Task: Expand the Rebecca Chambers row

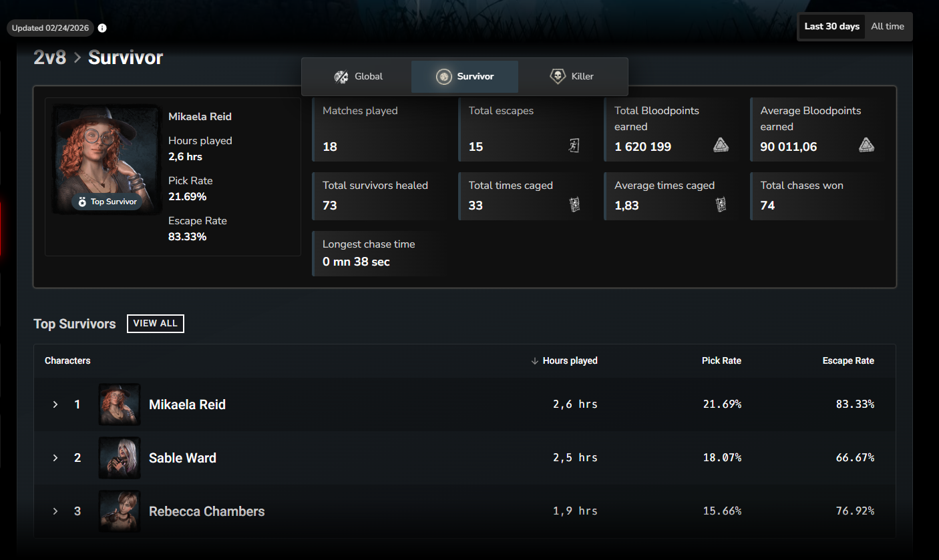Action: (x=55, y=511)
